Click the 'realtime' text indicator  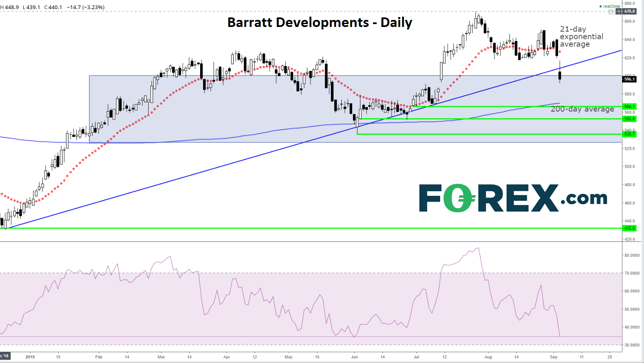(612, 6)
